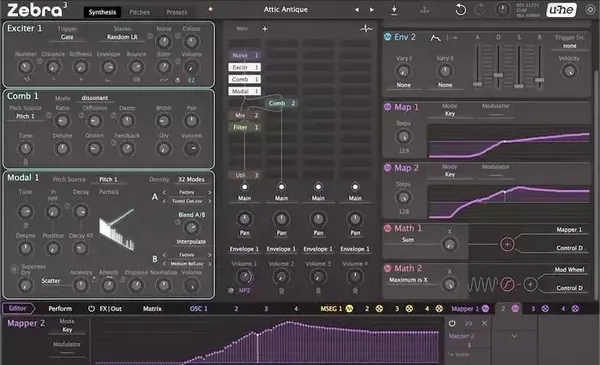Image resolution: width=600 pixels, height=365 pixels.
Task: Open the settings gear icon
Action: [x=590, y=10]
